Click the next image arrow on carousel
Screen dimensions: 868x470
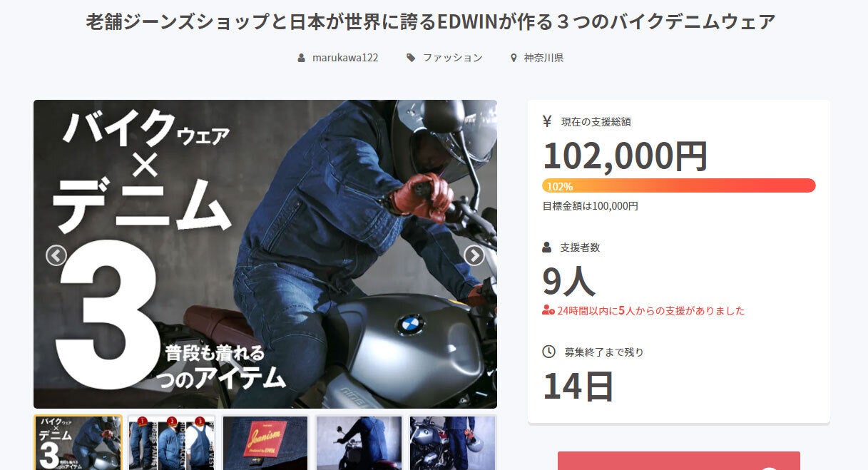474,255
